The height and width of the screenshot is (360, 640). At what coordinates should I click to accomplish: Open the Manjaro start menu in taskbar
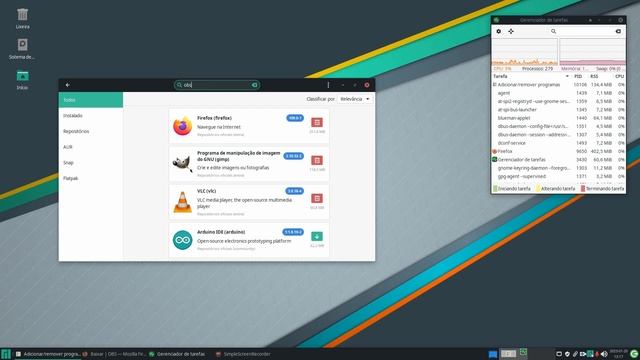(6, 354)
